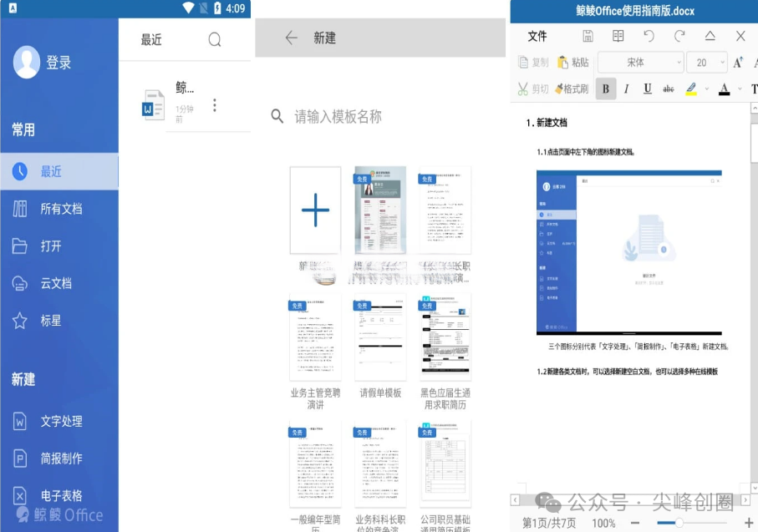The width and height of the screenshot is (758, 532).
Task: Click the embedded screenshot in document
Action: tap(629, 252)
